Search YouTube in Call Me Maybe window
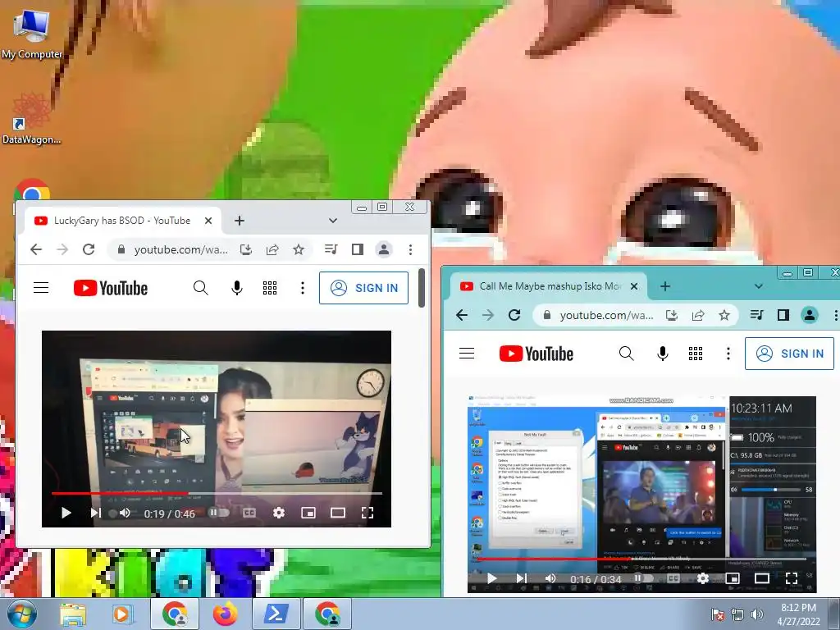Viewport: 840px width, 630px height. click(626, 354)
